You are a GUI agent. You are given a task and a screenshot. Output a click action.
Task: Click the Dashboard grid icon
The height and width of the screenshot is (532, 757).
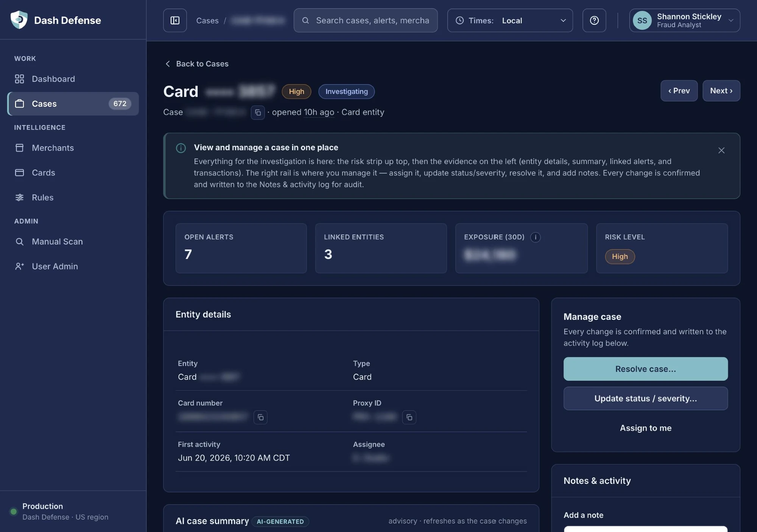[x=19, y=79]
